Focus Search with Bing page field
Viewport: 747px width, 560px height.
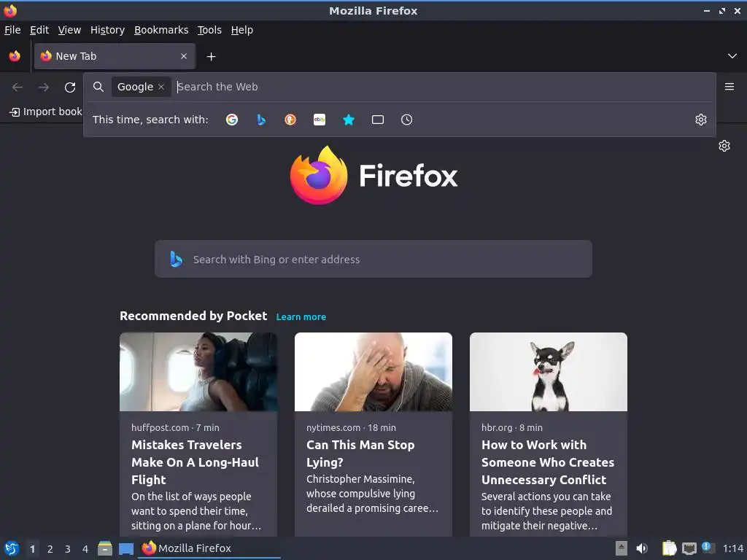click(x=373, y=259)
